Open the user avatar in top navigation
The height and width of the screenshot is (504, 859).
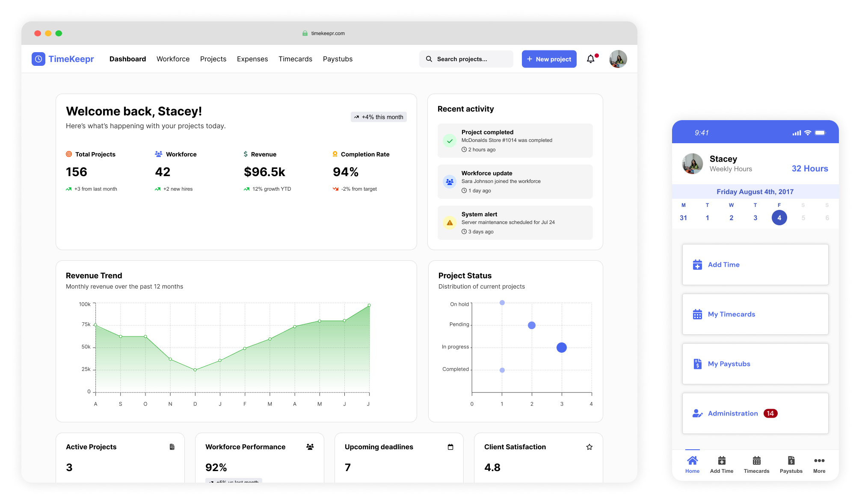click(618, 59)
